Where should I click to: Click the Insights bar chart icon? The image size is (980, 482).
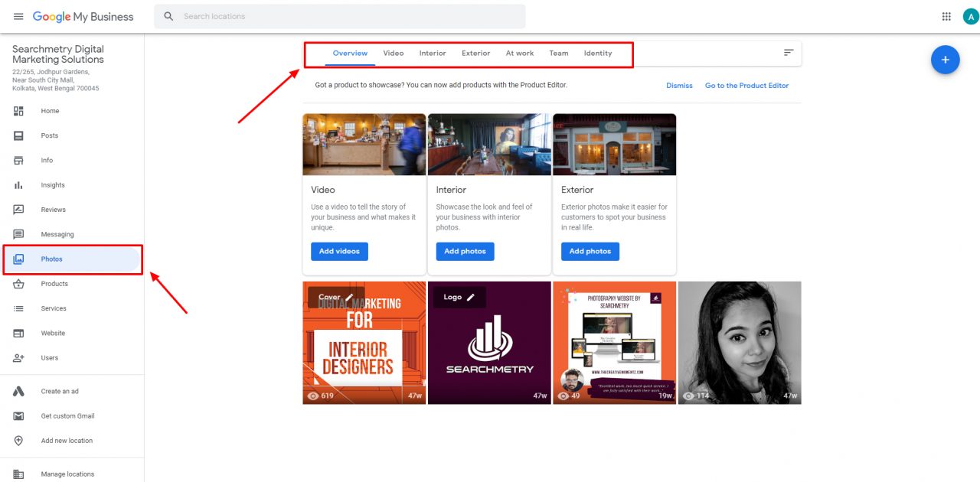tap(19, 185)
